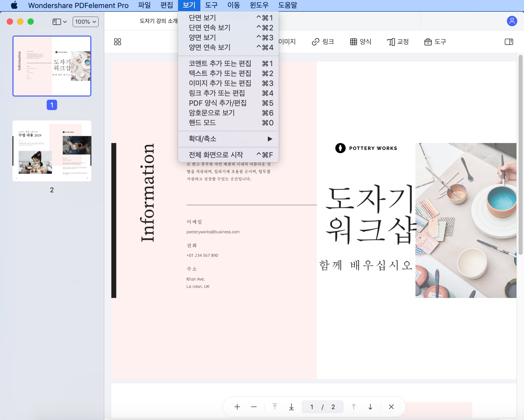Select page 2 thumbnail
This screenshot has height=420, width=524.
click(52, 151)
